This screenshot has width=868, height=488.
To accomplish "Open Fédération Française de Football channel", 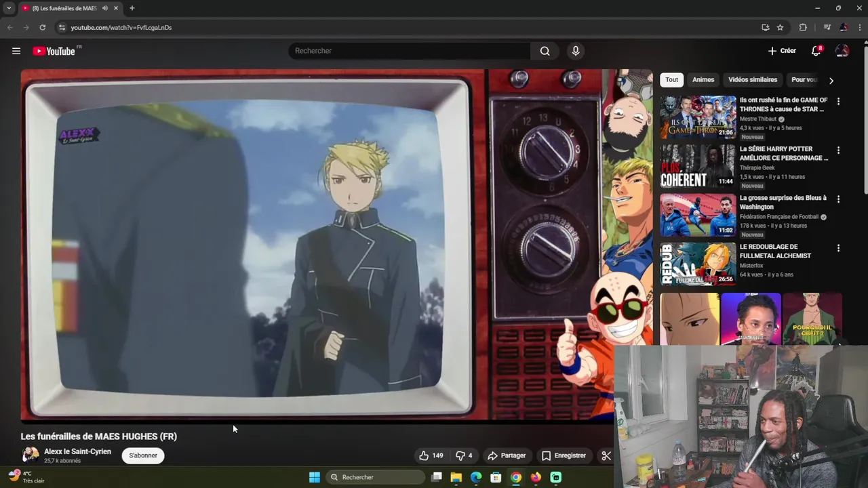I will coord(779,217).
